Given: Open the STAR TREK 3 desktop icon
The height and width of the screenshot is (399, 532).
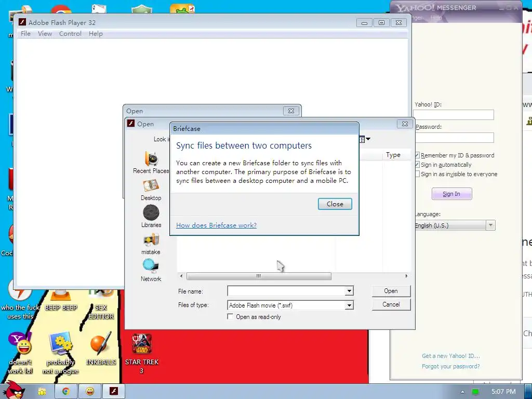Looking at the screenshot, I should 141,354.
